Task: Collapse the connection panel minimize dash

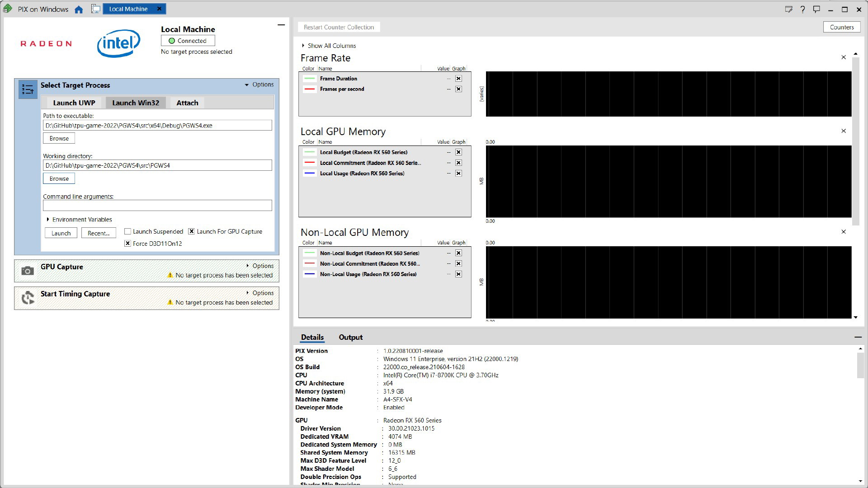Action: click(x=281, y=25)
